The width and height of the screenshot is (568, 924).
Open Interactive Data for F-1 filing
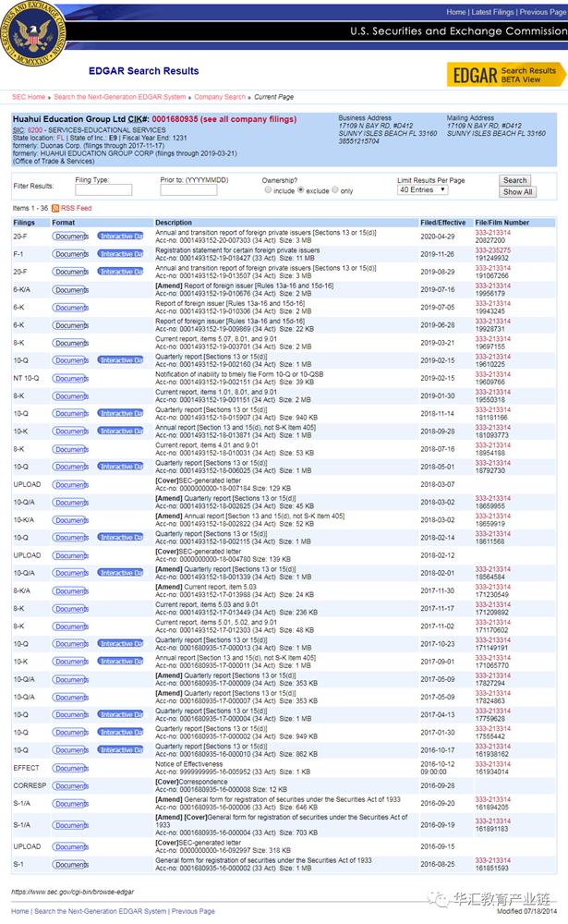tap(120, 254)
